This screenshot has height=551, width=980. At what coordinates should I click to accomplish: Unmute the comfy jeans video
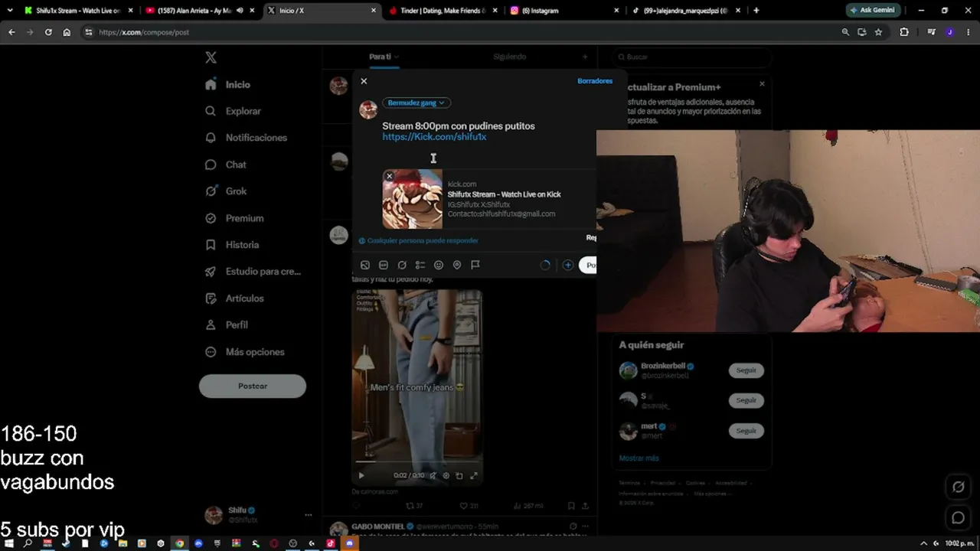433,475
